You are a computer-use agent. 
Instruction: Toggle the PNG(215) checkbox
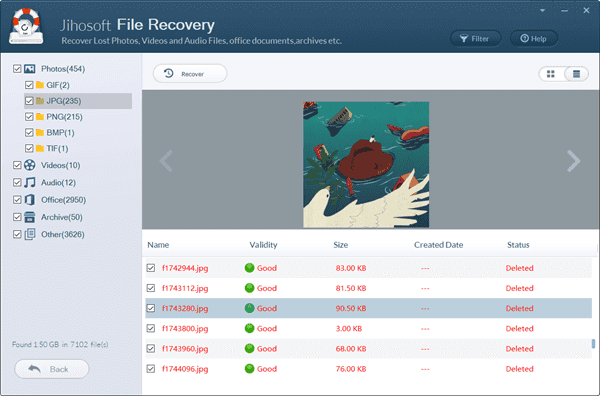click(x=29, y=117)
